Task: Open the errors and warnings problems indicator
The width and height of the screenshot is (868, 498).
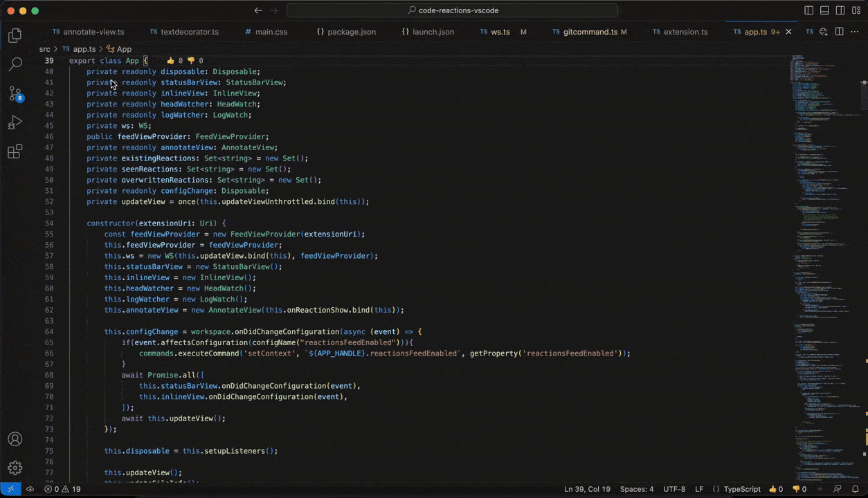Action: tap(62, 489)
